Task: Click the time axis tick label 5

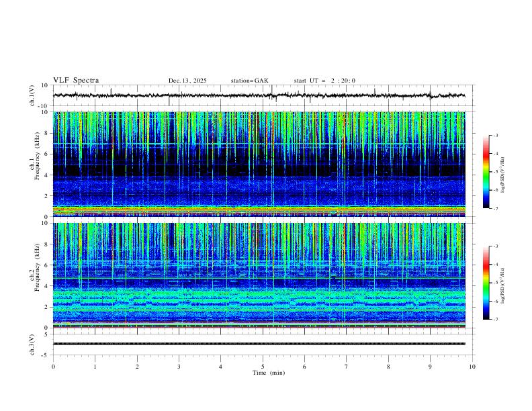Action: point(263,367)
